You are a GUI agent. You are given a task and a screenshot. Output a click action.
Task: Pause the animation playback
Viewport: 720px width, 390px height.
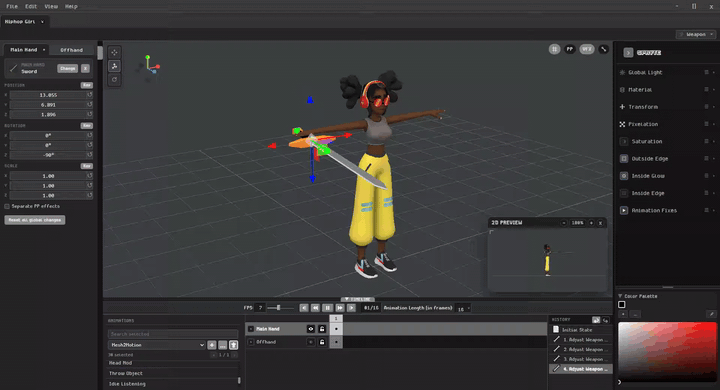[x=327, y=308]
